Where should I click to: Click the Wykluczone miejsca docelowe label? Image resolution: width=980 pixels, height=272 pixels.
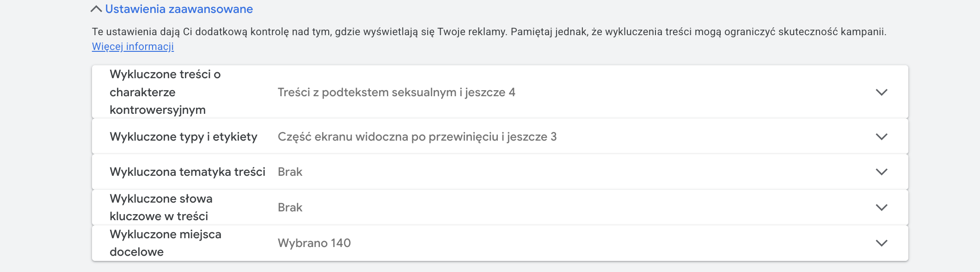[165, 243]
